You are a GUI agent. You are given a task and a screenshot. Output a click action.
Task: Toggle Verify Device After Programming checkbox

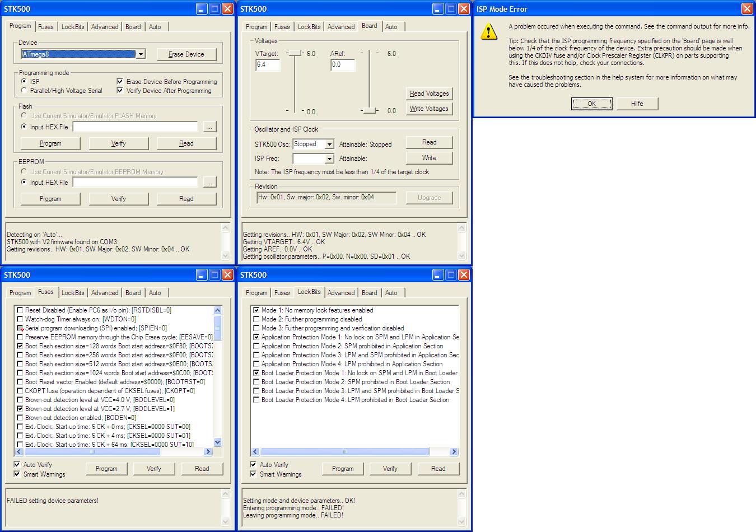120,90
